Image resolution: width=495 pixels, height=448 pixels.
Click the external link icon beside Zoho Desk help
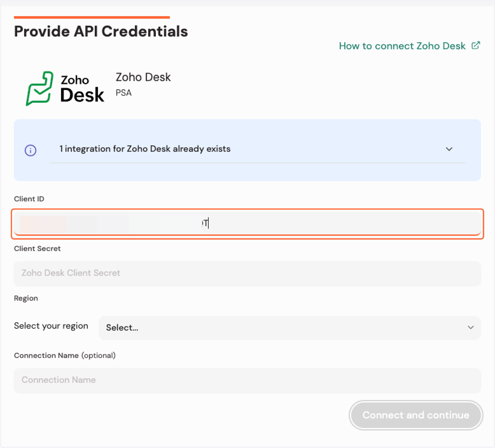pyautogui.click(x=476, y=45)
